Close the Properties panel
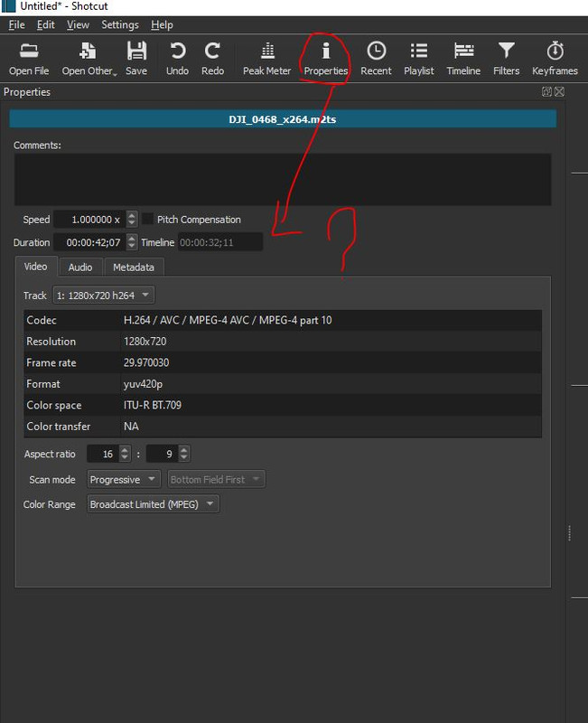Viewport: 588px width, 723px height. pos(559,92)
